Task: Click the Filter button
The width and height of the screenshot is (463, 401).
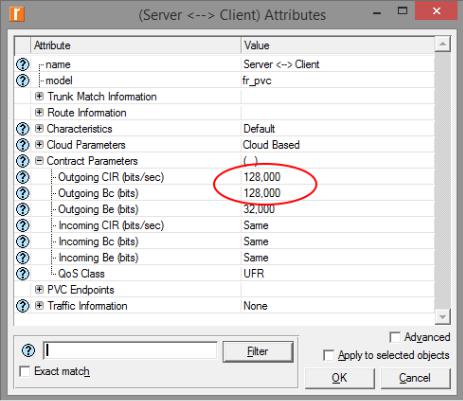Action: click(x=258, y=351)
